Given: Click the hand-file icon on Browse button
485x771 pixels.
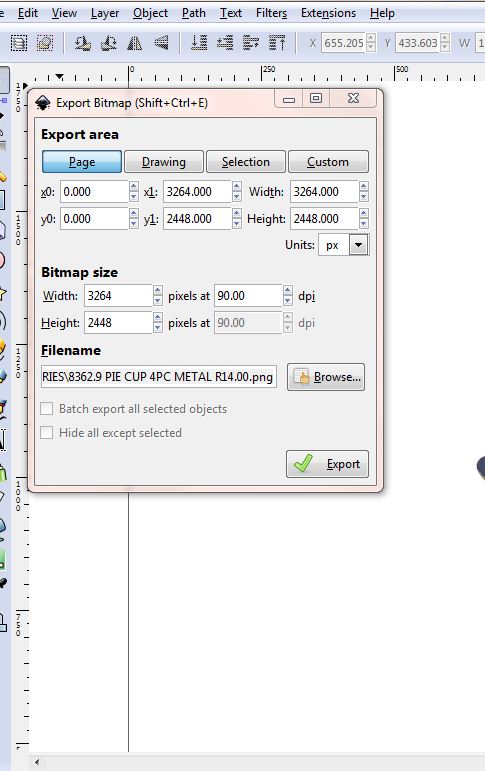Looking at the screenshot, I should tap(302, 377).
